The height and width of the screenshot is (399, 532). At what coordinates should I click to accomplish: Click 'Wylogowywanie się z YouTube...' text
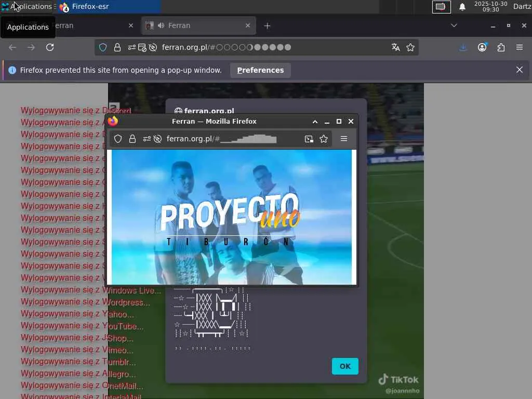(x=82, y=326)
